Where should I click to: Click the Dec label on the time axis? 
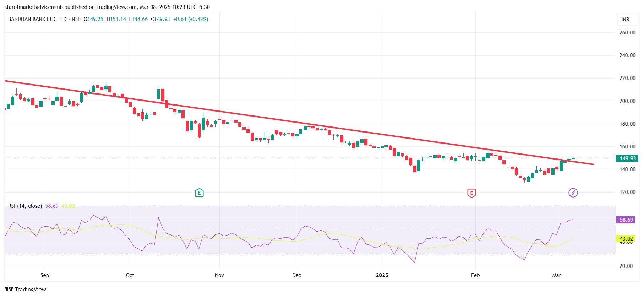(x=296, y=275)
